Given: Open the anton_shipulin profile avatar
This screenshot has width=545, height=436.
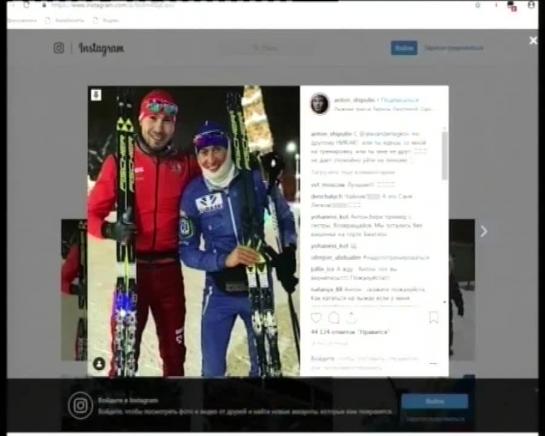Looking at the screenshot, I should point(319,104).
